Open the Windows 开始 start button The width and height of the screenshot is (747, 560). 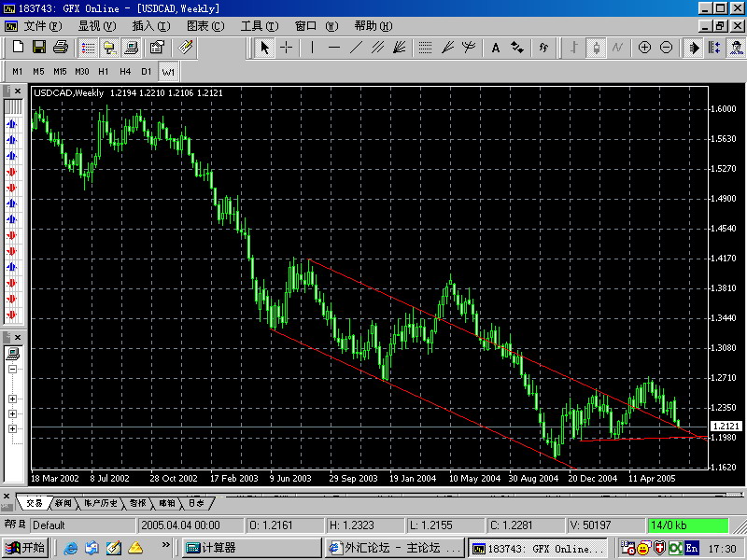click(25, 548)
